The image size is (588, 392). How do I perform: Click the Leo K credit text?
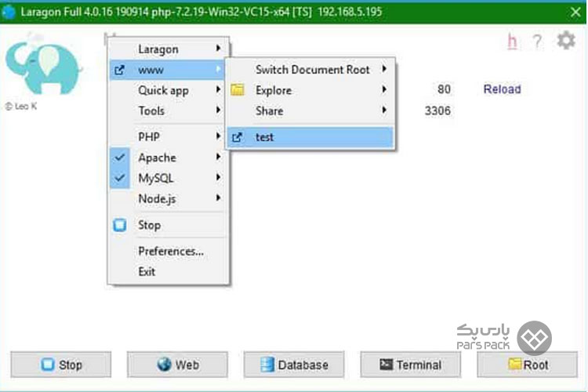pyautogui.click(x=21, y=107)
